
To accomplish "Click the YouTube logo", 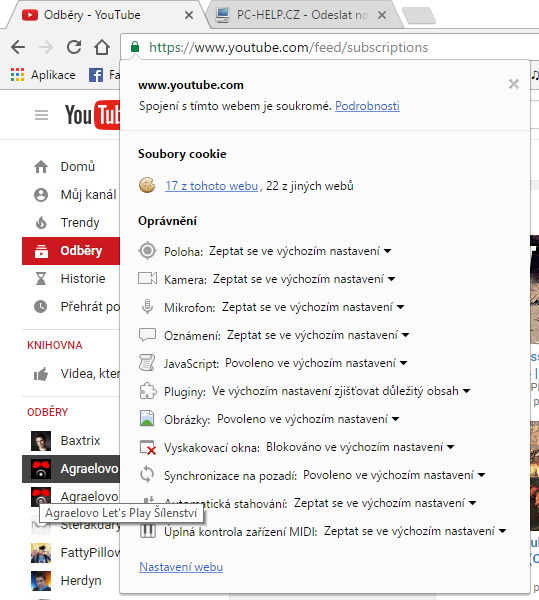I will pos(92,115).
